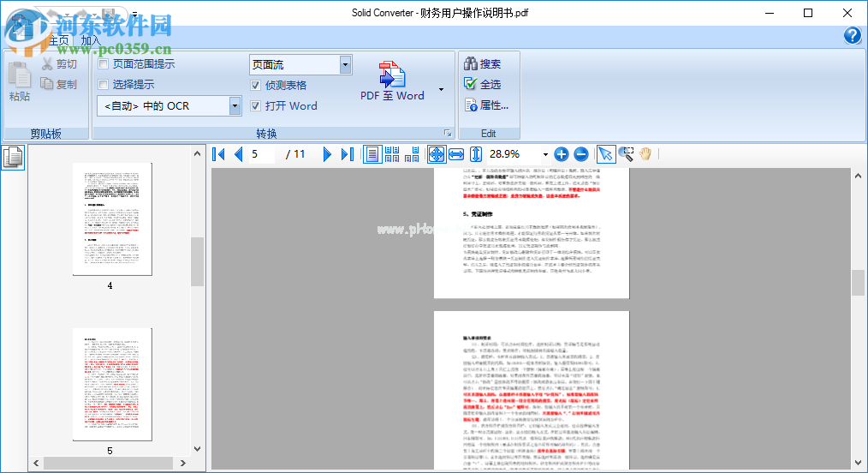Select the marquee zoom magnifier tool
The width and height of the screenshot is (868, 473).
pyautogui.click(x=626, y=154)
